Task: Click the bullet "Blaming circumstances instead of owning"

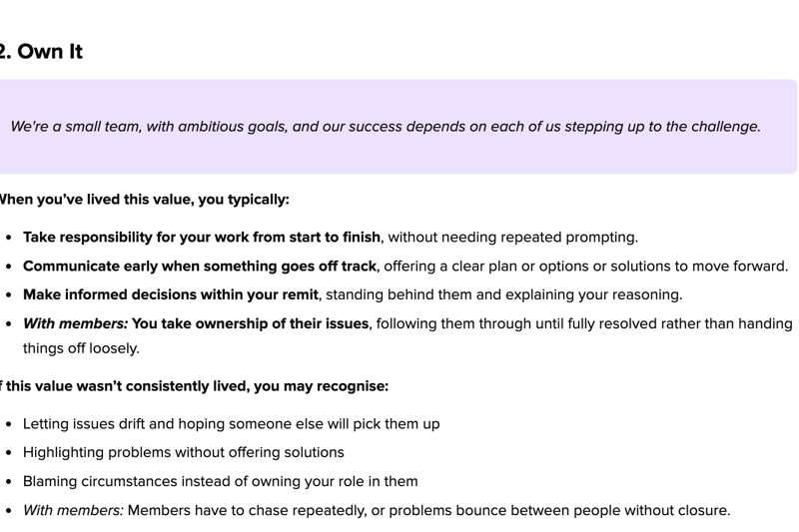Action: (220, 482)
